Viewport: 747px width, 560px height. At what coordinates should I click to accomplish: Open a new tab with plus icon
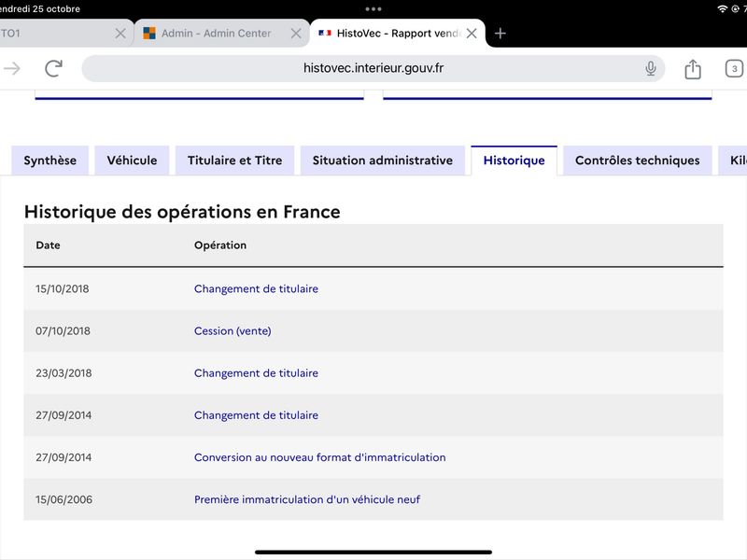point(500,34)
